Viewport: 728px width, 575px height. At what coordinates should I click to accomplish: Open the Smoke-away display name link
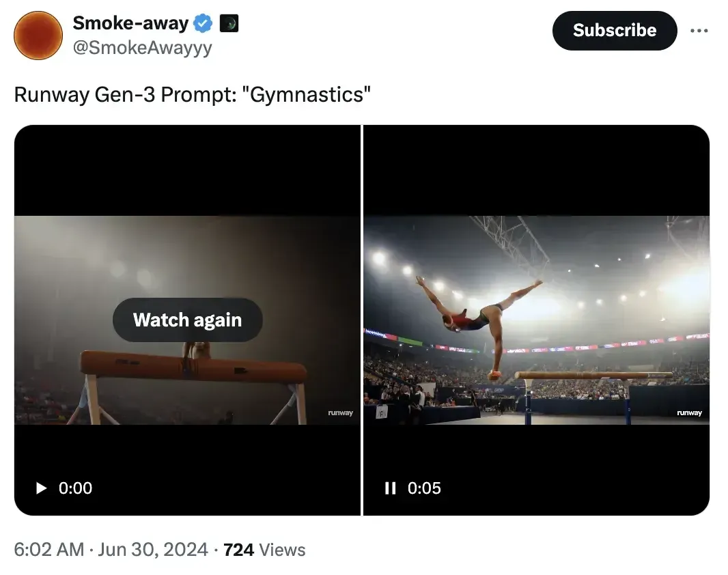(130, 23)
